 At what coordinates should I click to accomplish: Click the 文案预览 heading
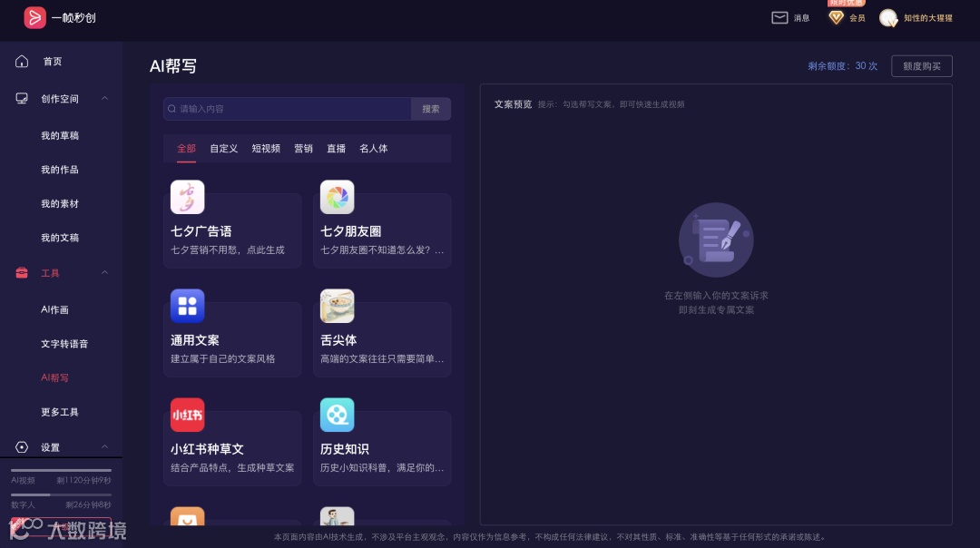coord(513,104)
